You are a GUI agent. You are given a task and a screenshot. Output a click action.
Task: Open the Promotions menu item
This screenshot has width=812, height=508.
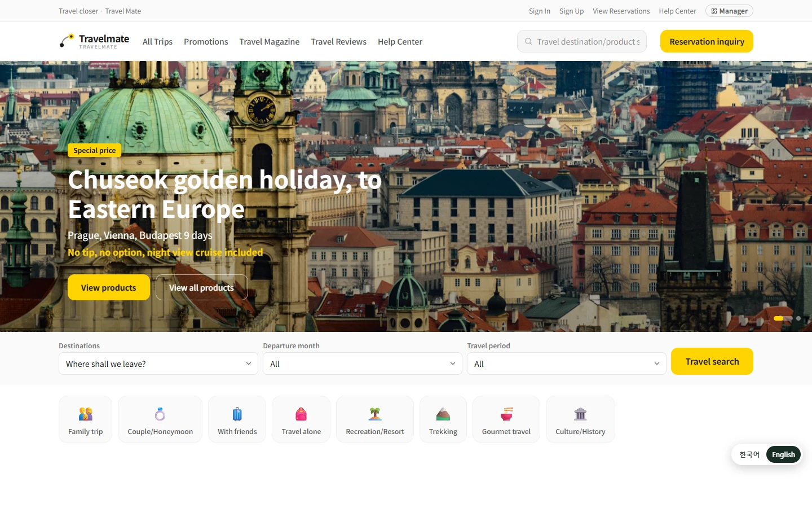coord(206,42)
